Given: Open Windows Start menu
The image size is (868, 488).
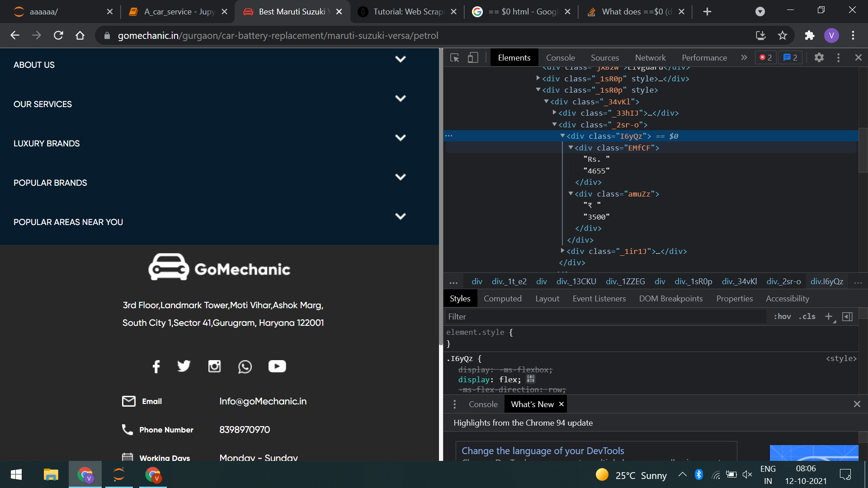Looking at the screenshot, I should click(16, 474).
